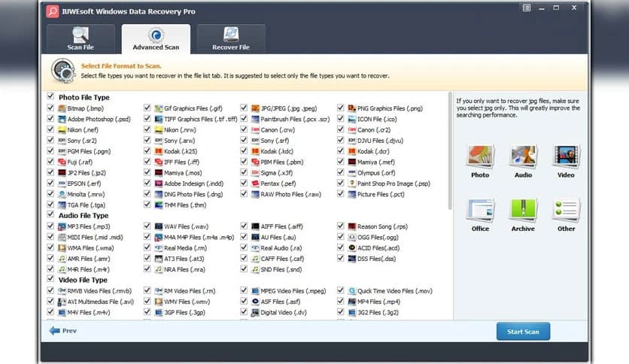Click the WAV Files icon

pyautogui.click(x=159, y=226)
